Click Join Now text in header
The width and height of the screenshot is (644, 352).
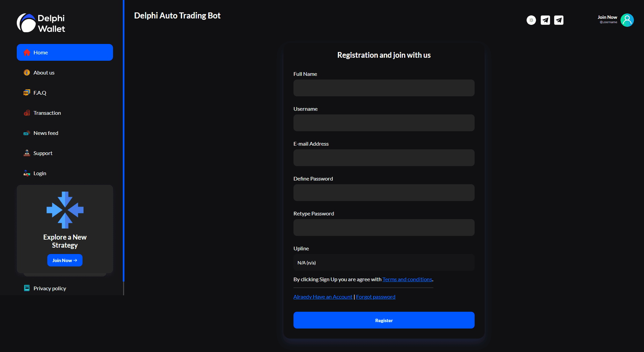coord(607,17)
